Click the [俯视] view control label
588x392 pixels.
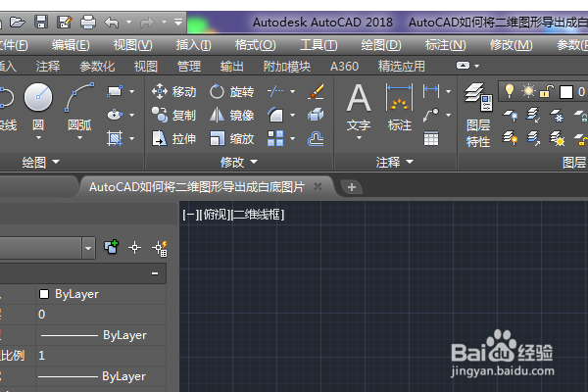click(216, 215)
